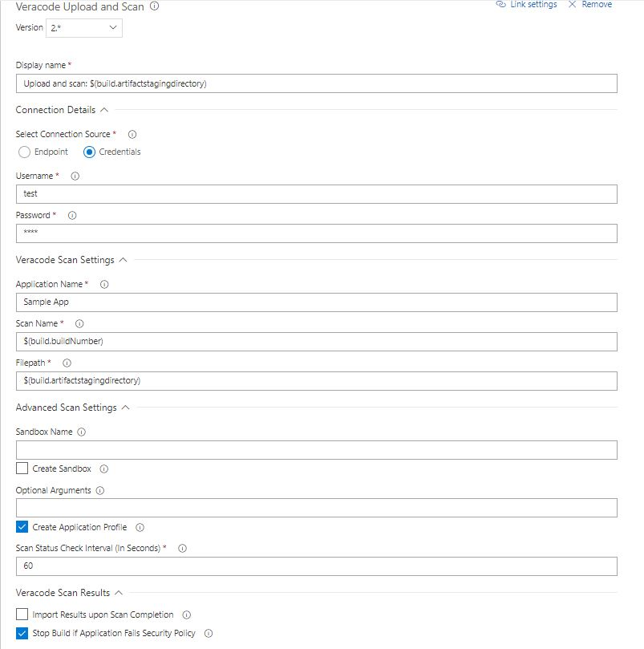
Task: Click into the Filepath input field
Action: 317,381
